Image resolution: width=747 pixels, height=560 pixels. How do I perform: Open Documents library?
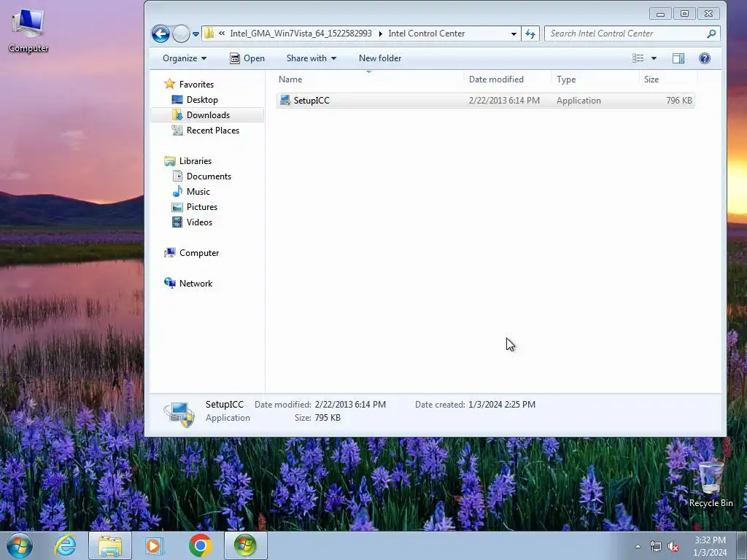click(x=209, y=176)
